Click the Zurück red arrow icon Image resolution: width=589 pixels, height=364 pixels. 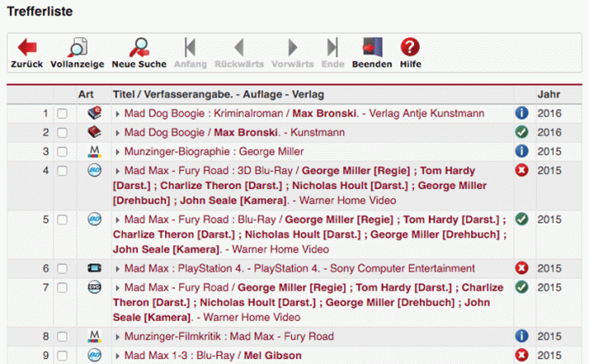[x=27, y=47]
